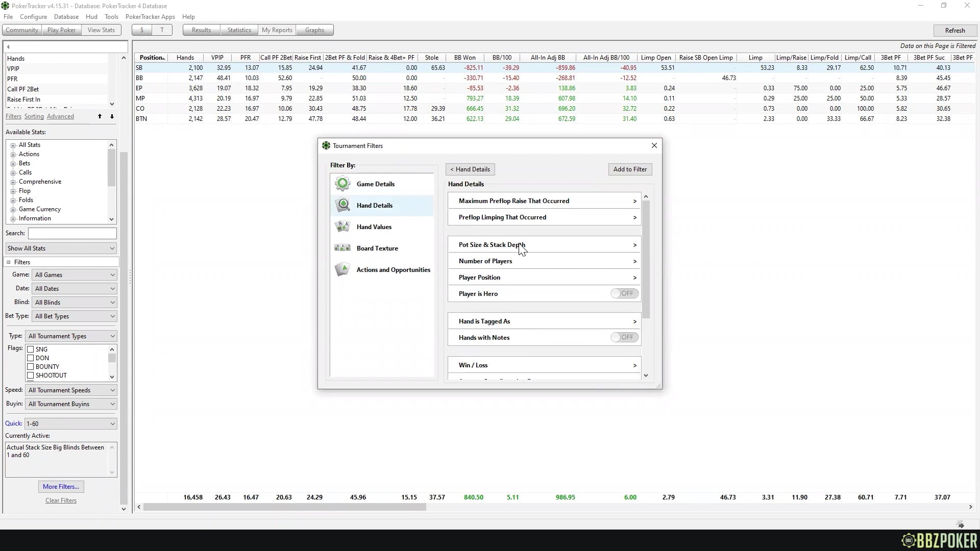The width and height of the screenshot is (980, 551).
Task: Select the Hand Values cards icon
Action: [x=342, y=227]
